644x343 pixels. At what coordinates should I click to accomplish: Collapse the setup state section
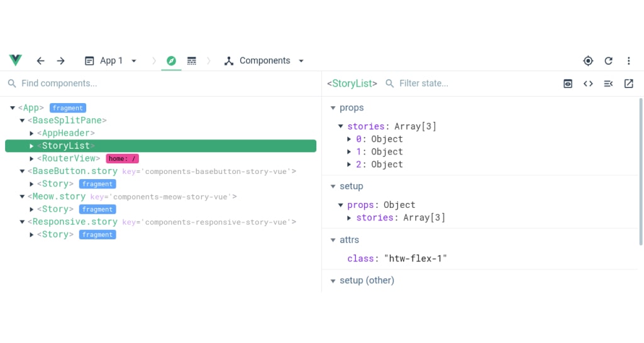(333, 187)
